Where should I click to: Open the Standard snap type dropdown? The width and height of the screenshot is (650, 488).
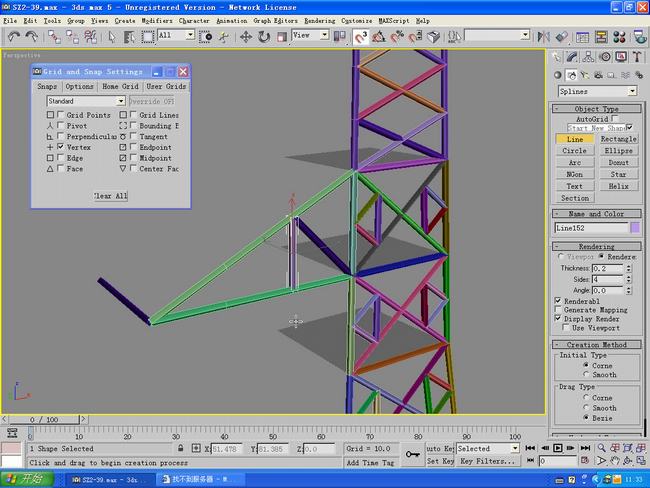(86, 101)
